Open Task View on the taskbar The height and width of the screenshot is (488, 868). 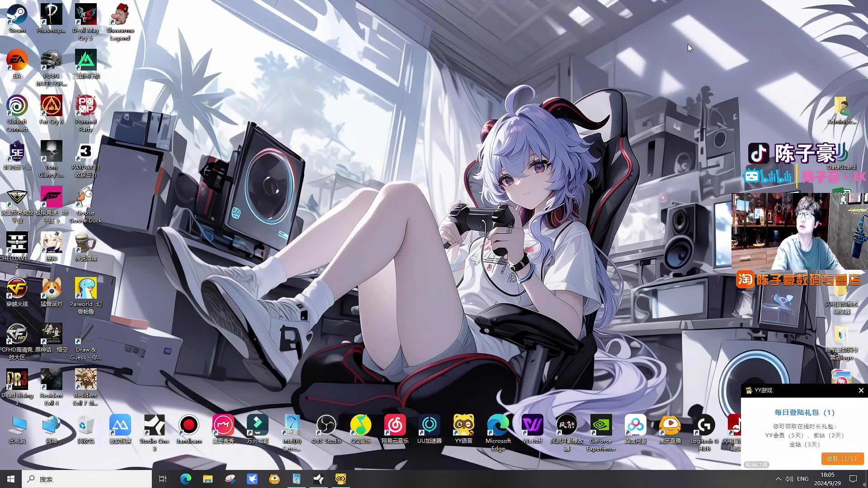[x=163, y=479]
